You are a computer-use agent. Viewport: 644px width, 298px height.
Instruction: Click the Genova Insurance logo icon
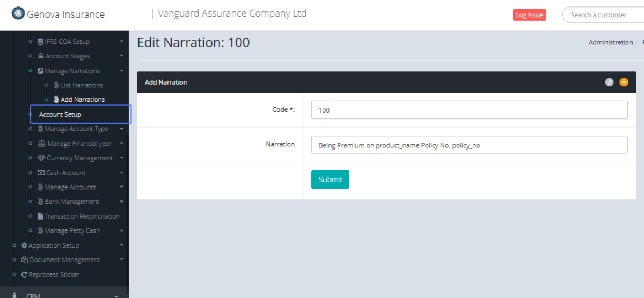(x=18, y=13)
